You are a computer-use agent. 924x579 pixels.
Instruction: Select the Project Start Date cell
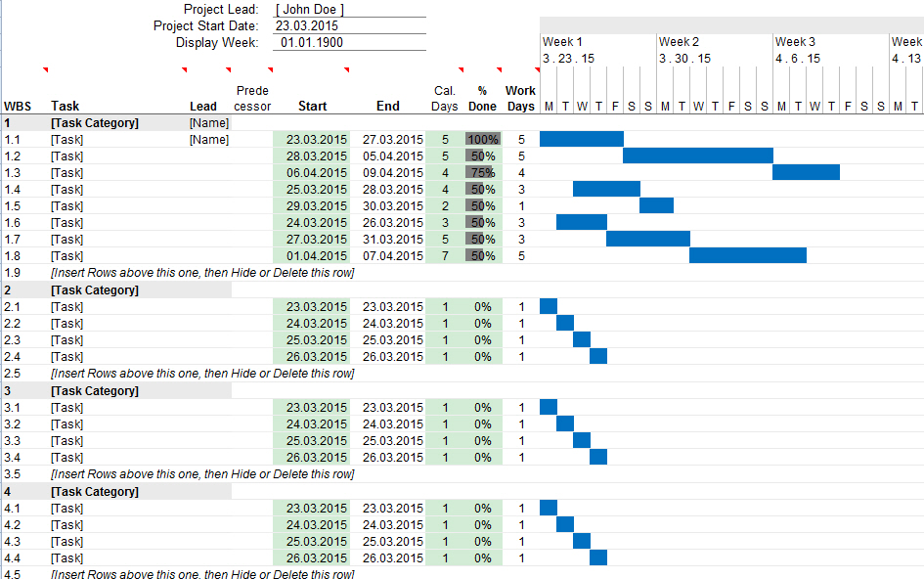[x=304, y=25]
